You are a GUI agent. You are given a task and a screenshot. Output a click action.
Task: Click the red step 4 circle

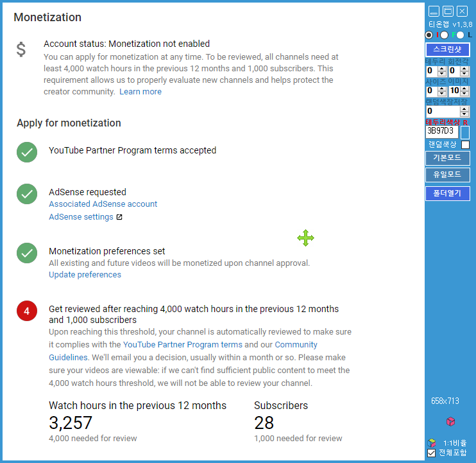(27, 311)
